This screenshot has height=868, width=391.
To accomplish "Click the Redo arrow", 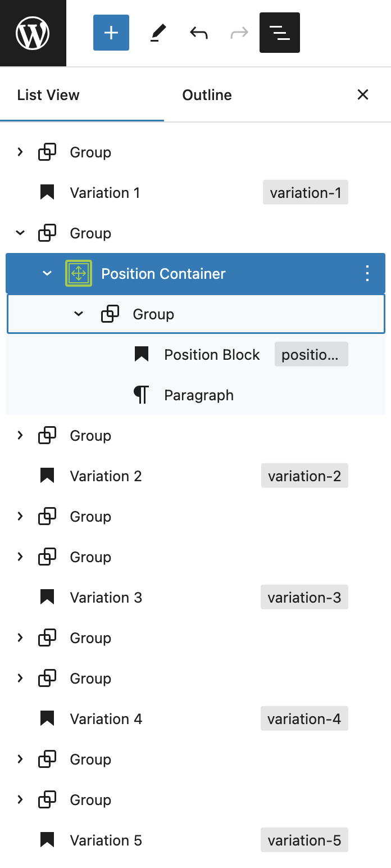I will point(239,33).
